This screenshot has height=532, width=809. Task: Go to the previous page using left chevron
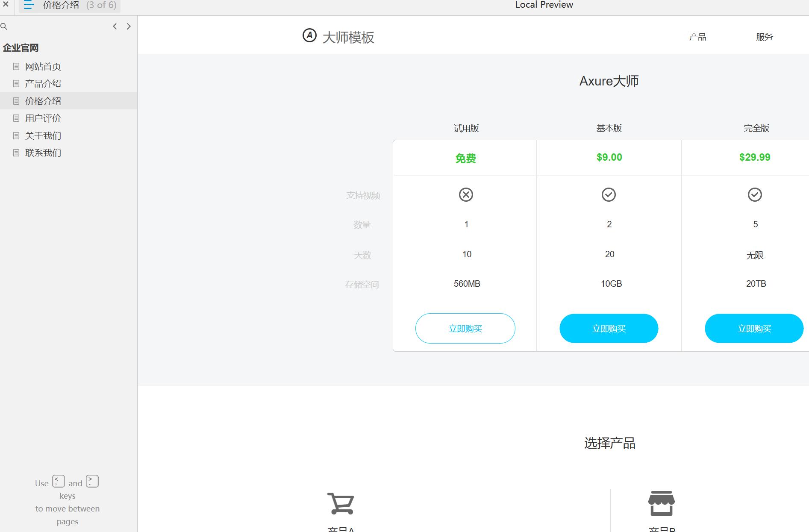[x=115, y=26]
